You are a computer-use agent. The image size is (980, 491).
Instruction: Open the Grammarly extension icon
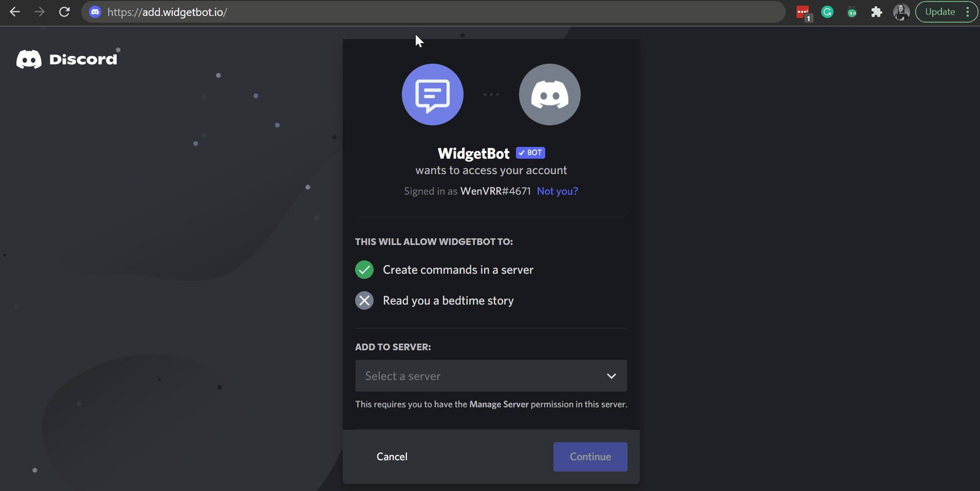(827, 12)
